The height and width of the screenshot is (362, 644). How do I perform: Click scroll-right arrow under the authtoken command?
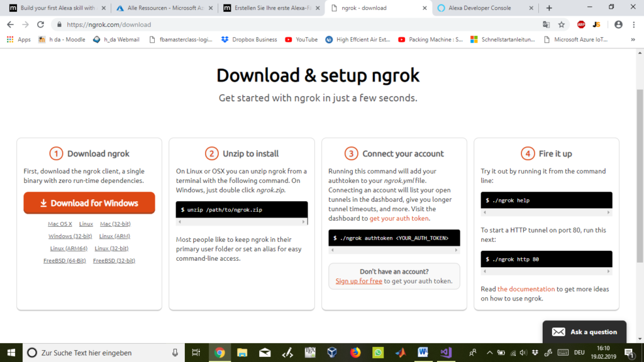tap(456, 250)
